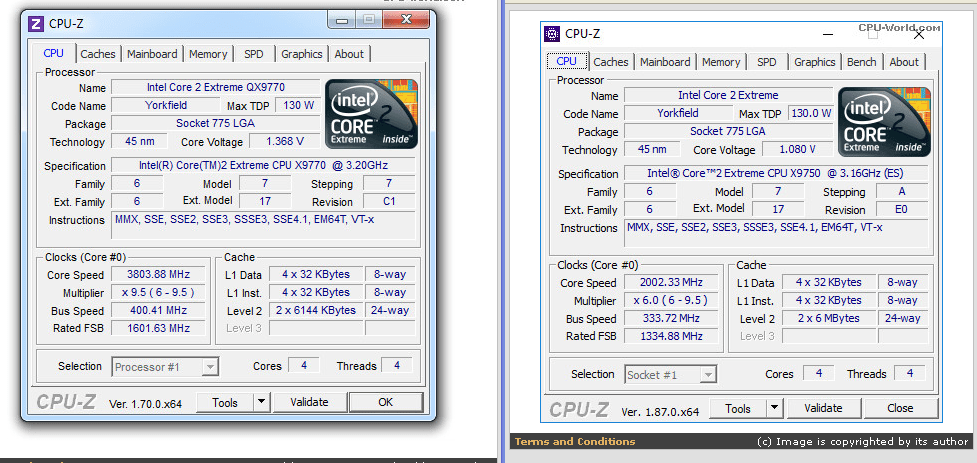Minimize the right CPU-Z window
977x463 pixels.
[x=828, y=35]
